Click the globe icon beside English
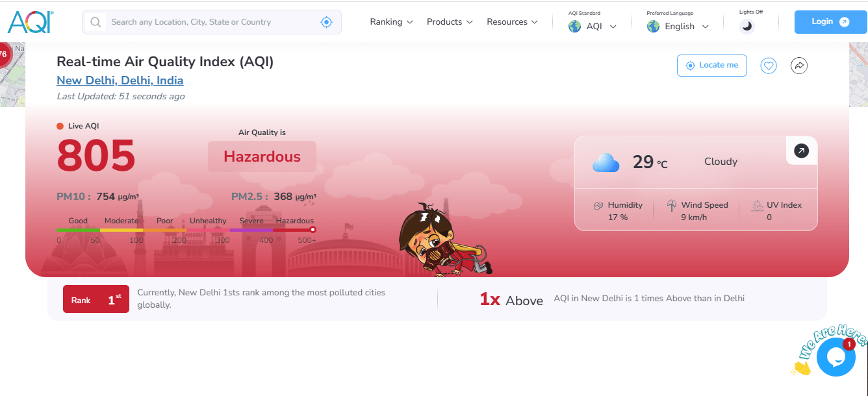Screen dimensions: 868x396 coord(653,27)
